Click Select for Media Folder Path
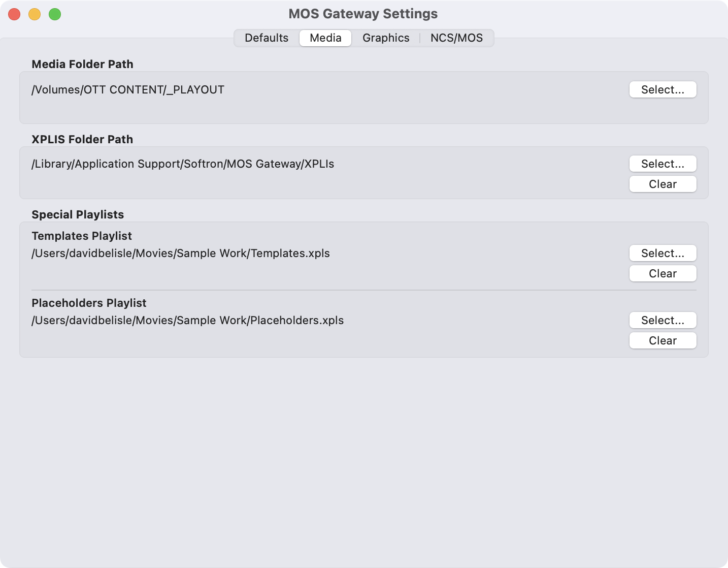This screenshot has height=568, width=728. [663, 89]
